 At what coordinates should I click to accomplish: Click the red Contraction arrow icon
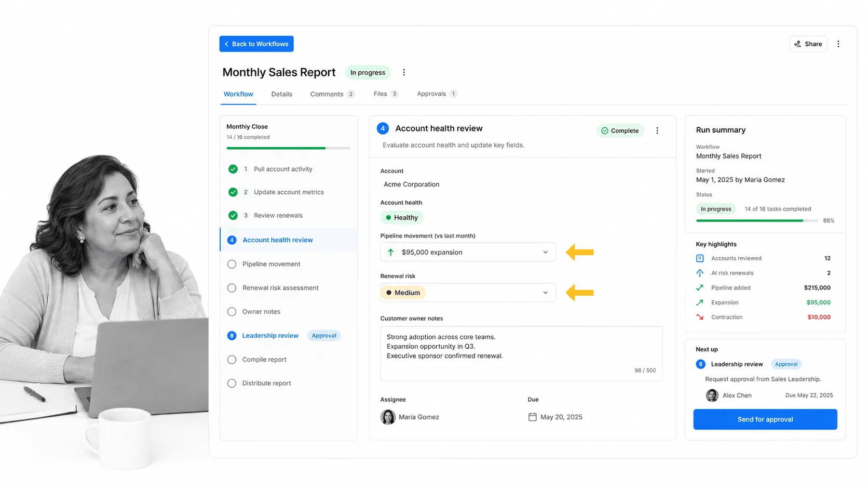coord(700,317)
